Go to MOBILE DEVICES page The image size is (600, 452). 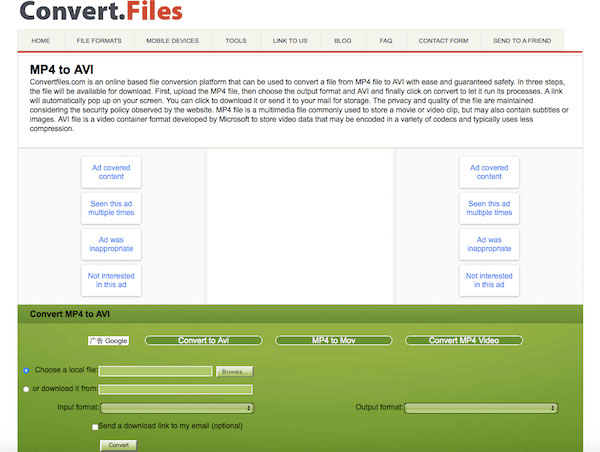tap(173, 41)
